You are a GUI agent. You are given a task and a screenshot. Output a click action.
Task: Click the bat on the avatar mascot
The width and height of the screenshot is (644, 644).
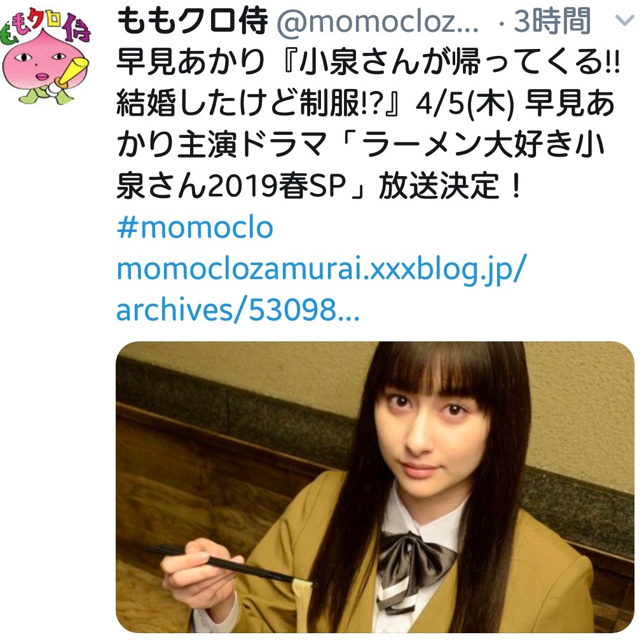click(74, 72)
